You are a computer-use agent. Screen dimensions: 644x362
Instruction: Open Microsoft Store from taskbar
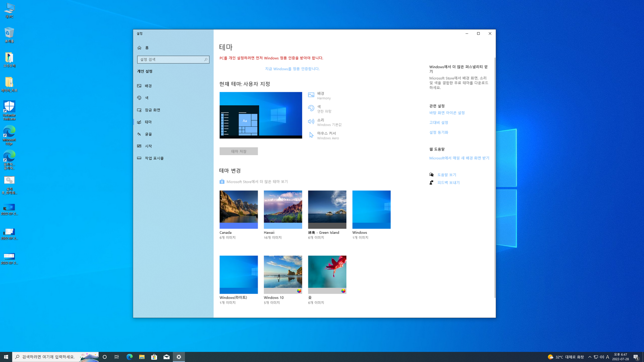[x=154, y=357]
